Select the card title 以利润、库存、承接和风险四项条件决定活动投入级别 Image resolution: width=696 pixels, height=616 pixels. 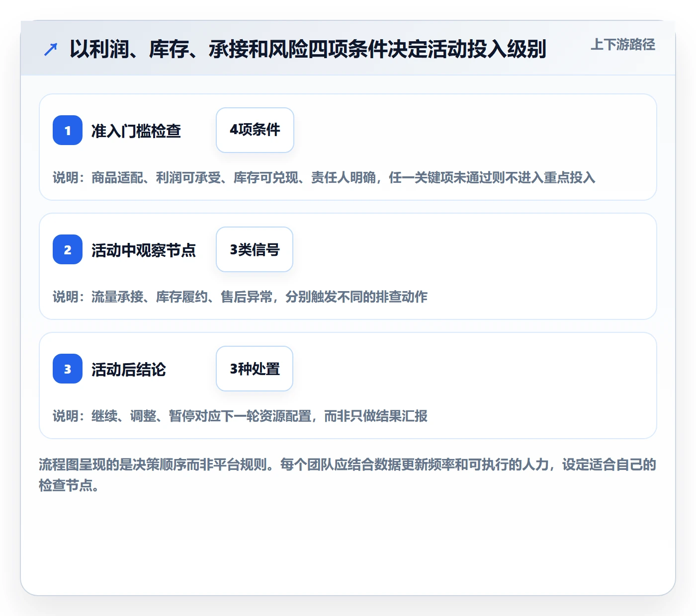[308, 49]
